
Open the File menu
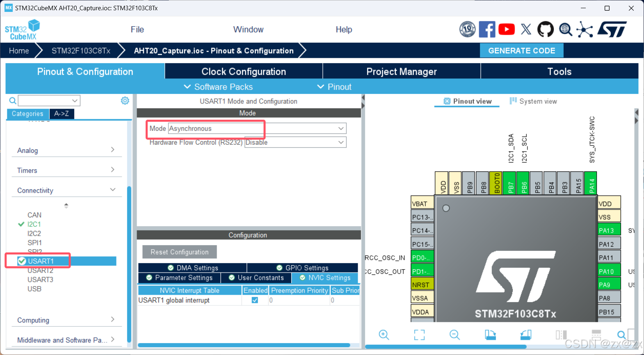(x=137, y=30)
